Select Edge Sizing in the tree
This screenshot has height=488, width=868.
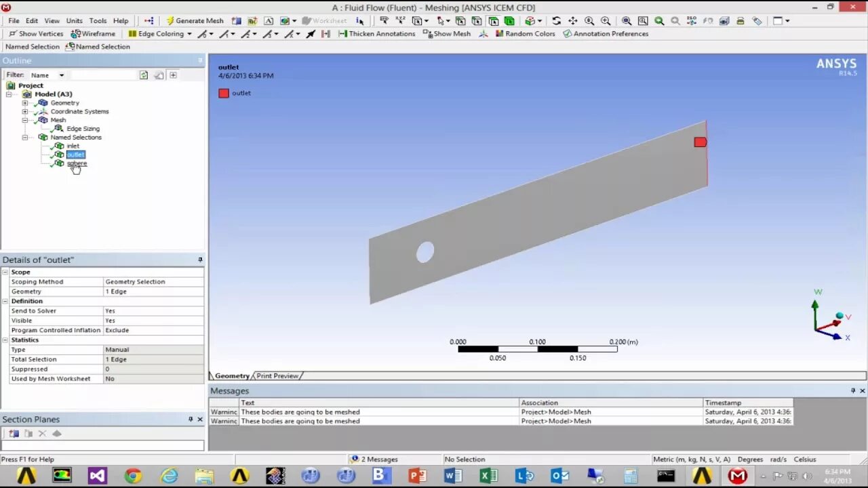[x=83, y=129]
